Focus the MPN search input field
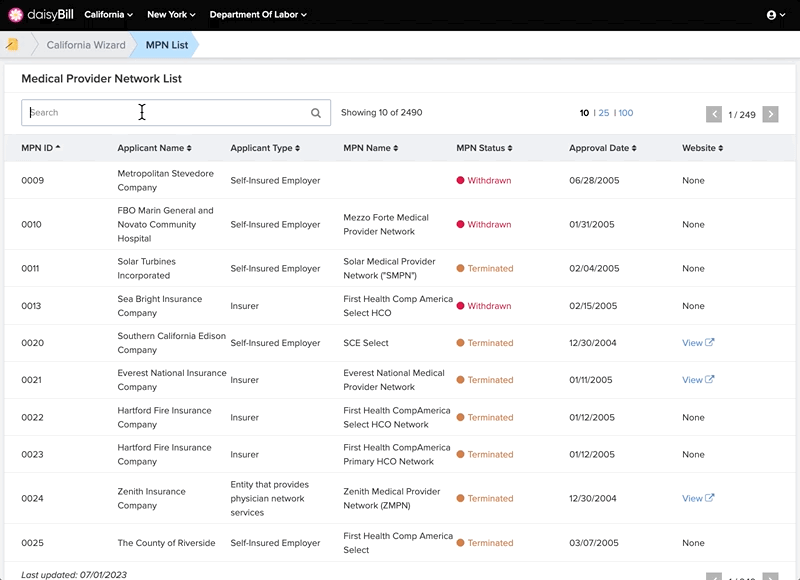Image resolution: width=800 pixels, height=580 pixels. pyautogui.click(x=176, y=113)
